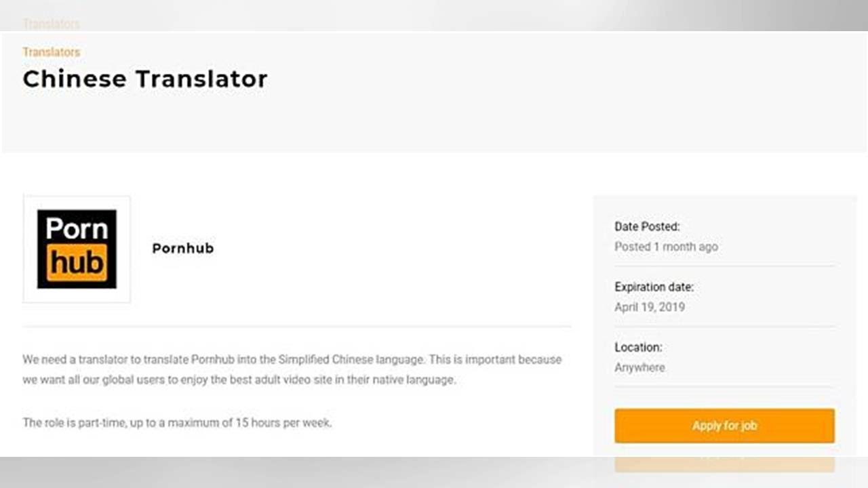
Task: Open the Pornhub company name link
Action: 182,249
